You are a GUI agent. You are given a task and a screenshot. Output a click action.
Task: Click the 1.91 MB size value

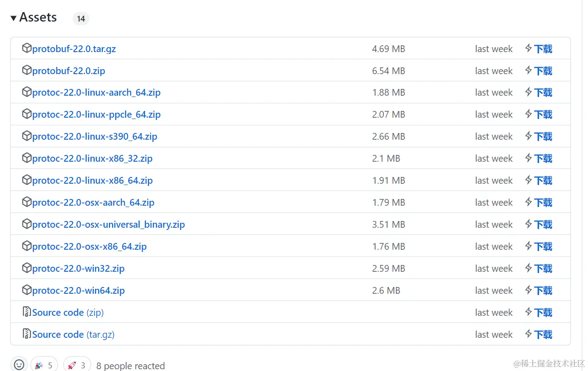pyautogui.click(x=389, y=181)
